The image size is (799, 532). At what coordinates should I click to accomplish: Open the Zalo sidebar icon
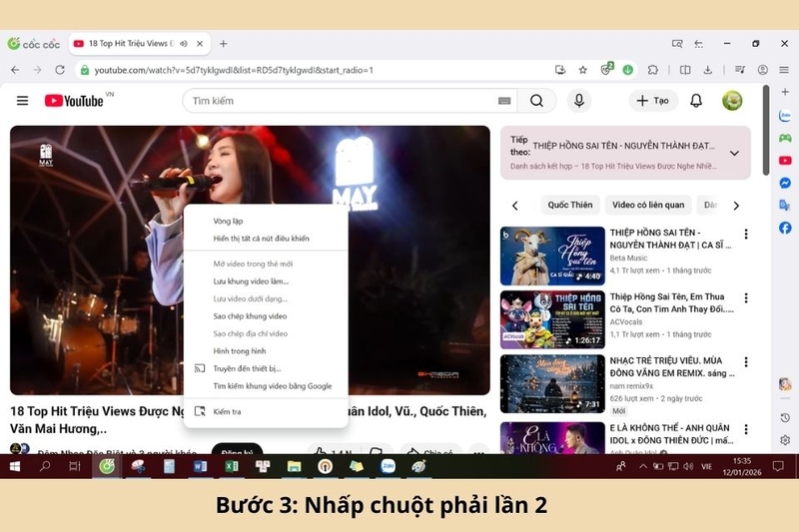785,116
